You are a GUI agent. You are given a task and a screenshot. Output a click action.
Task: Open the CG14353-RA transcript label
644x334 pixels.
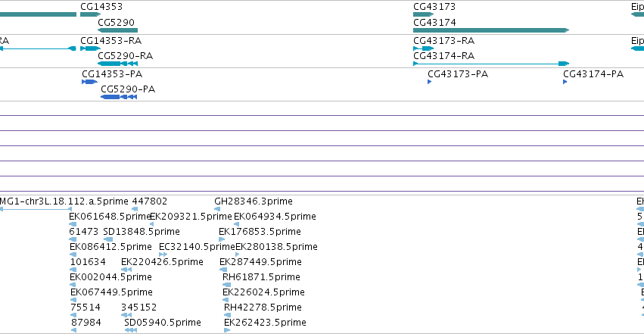click(111, 41)
